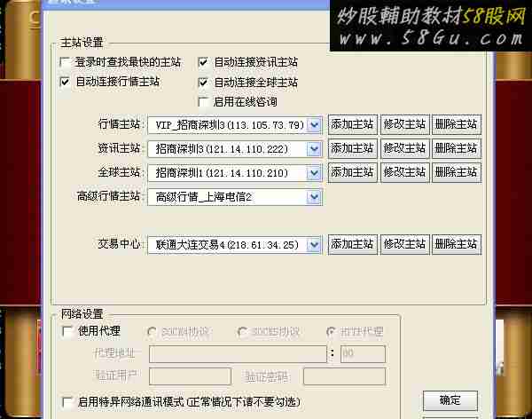Click 删除主站 in the 交易中心 row

click(x=457, y=244)
